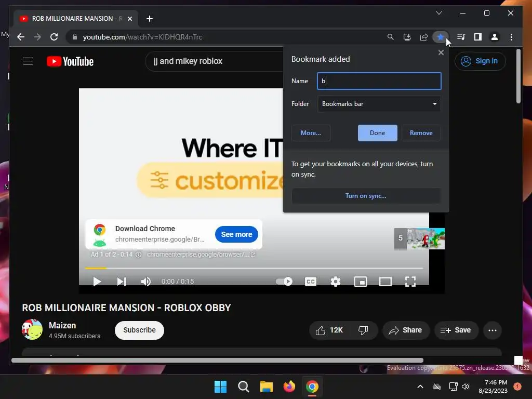Click the YouTube search box
Viewport: 532px width, 399px height.
[215, 61]
